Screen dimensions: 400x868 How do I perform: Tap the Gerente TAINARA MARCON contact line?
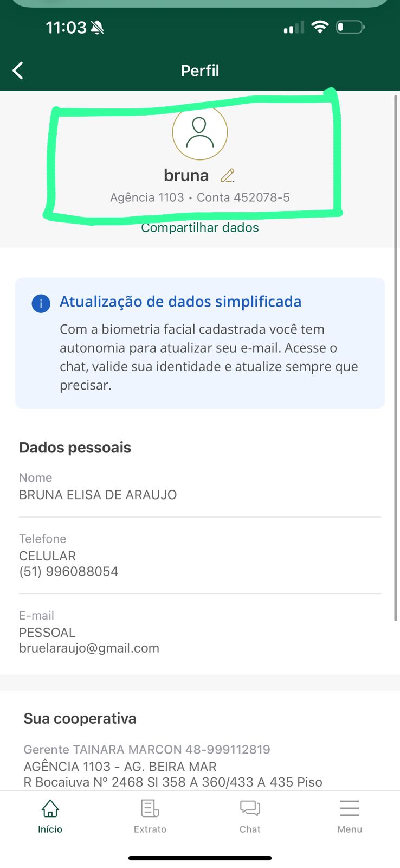coord(146,749)
